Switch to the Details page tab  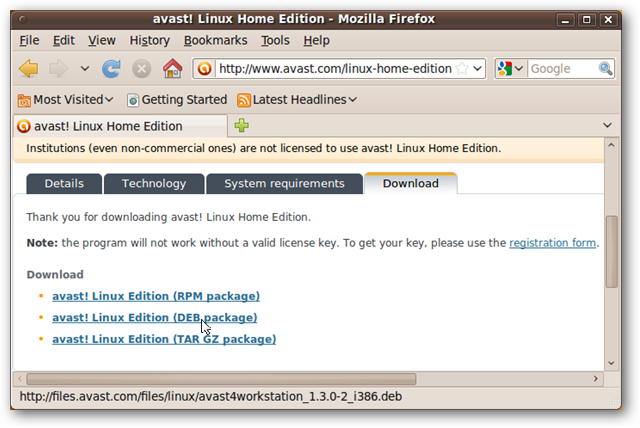point(64,184)
